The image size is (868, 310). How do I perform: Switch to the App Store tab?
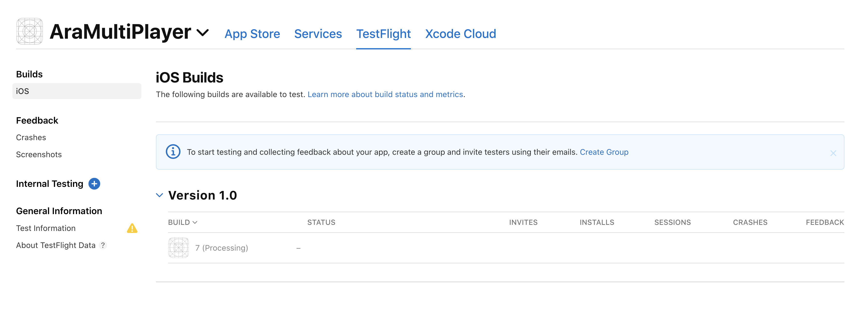tap(252, 34)
